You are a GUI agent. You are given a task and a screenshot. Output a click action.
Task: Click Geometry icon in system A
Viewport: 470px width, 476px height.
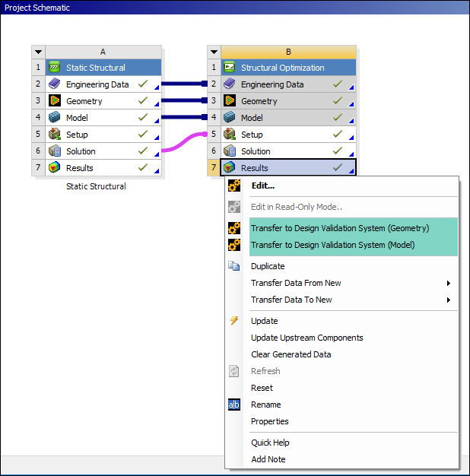[55, 100]
